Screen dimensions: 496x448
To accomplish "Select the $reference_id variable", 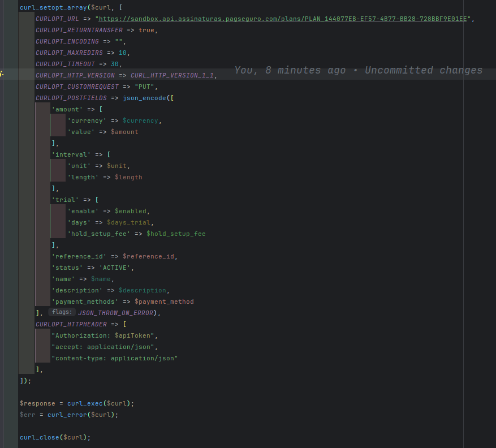I will click(148, 256).
